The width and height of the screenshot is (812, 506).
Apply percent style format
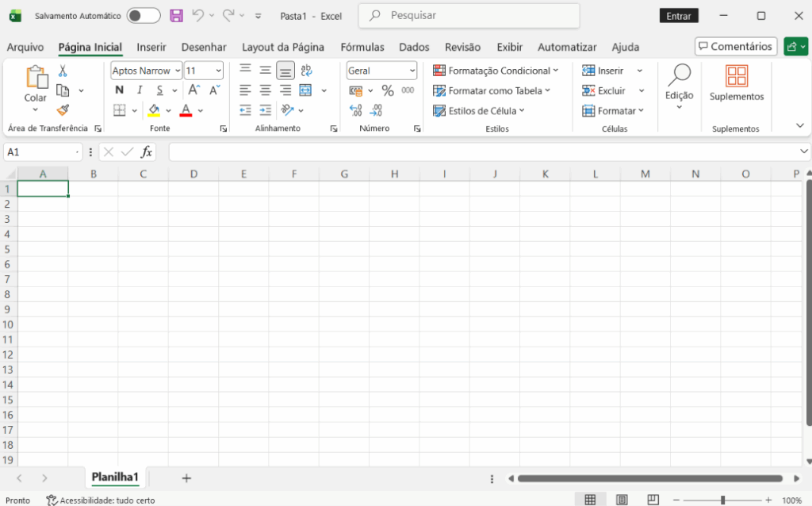388,90
